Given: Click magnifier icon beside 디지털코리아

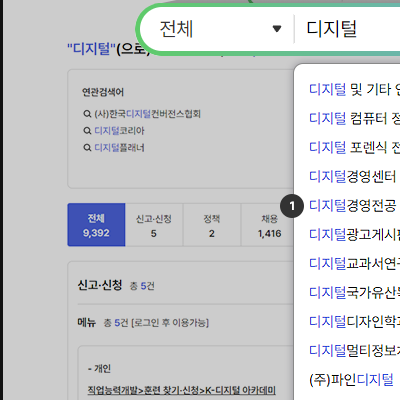Looking at the screenshot, I should point(87,131).
